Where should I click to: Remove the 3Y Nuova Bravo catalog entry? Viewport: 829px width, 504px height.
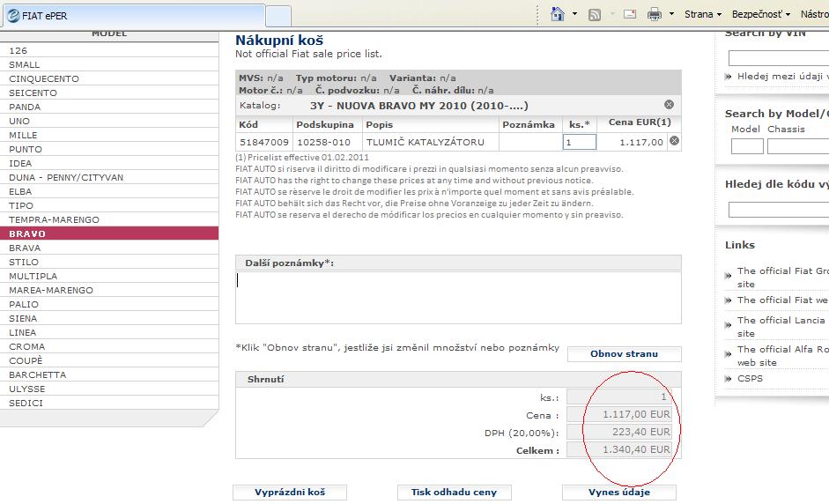click(669, 105)
